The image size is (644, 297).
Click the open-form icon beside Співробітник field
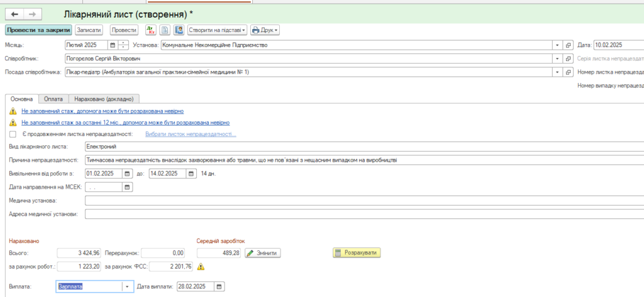point(567,59)
